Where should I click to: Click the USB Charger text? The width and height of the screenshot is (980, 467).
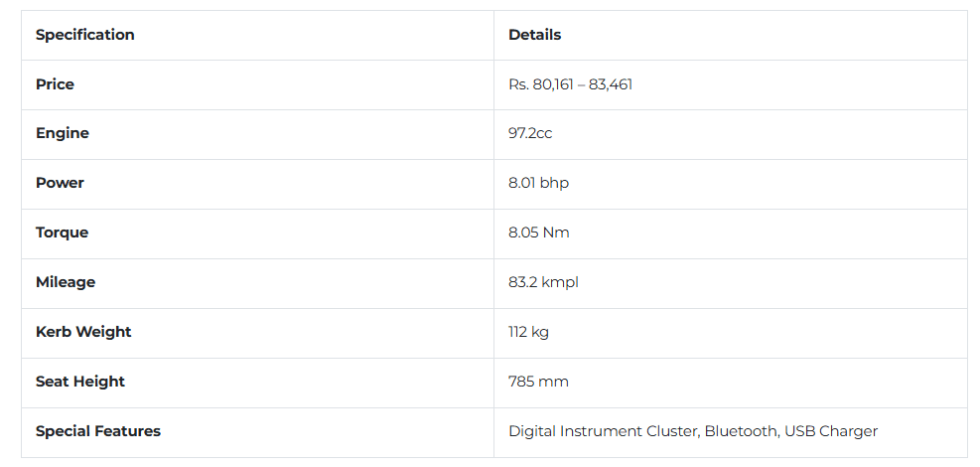point(831,431)
